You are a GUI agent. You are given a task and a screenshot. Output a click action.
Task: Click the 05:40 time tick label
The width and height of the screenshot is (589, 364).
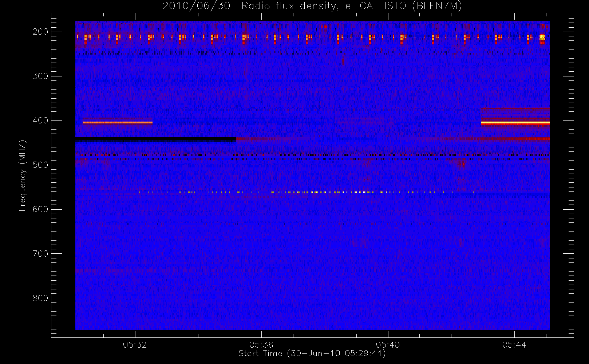click(388, 345)
